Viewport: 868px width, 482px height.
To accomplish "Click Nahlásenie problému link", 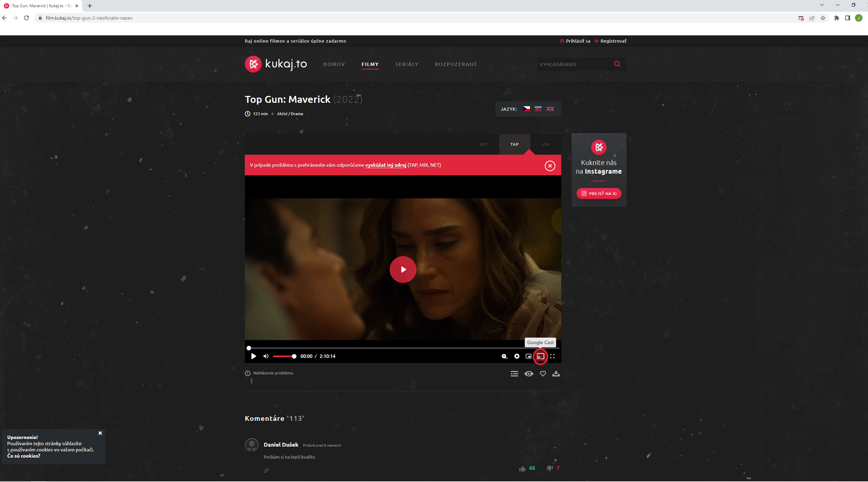I will pos(269,373).
